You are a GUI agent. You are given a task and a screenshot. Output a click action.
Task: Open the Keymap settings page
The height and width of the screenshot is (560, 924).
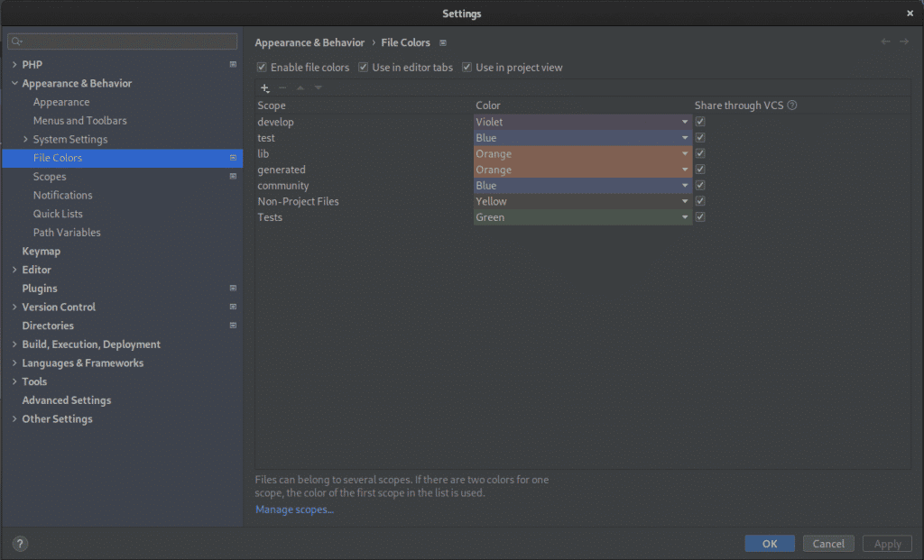[42, 251]
